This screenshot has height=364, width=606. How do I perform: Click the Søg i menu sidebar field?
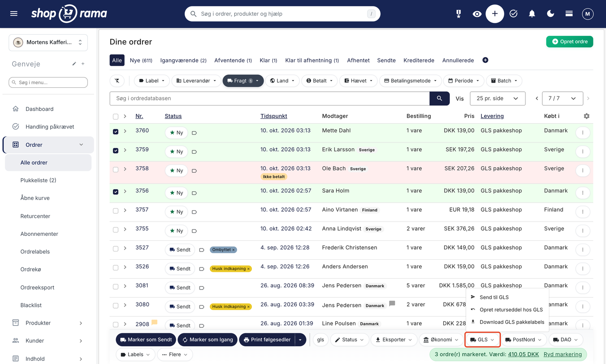point(48,82)
